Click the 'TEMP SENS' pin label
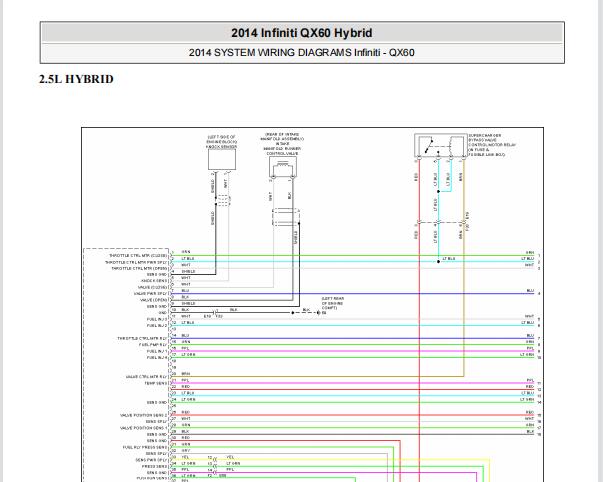Viewport: 603px width, 482px height. click(x=156, y=383)
